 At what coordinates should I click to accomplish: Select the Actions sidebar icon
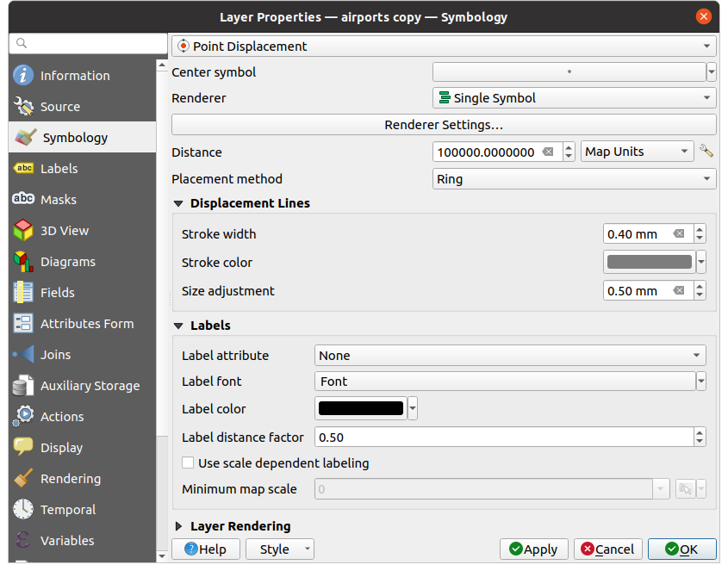pos(24,416)
